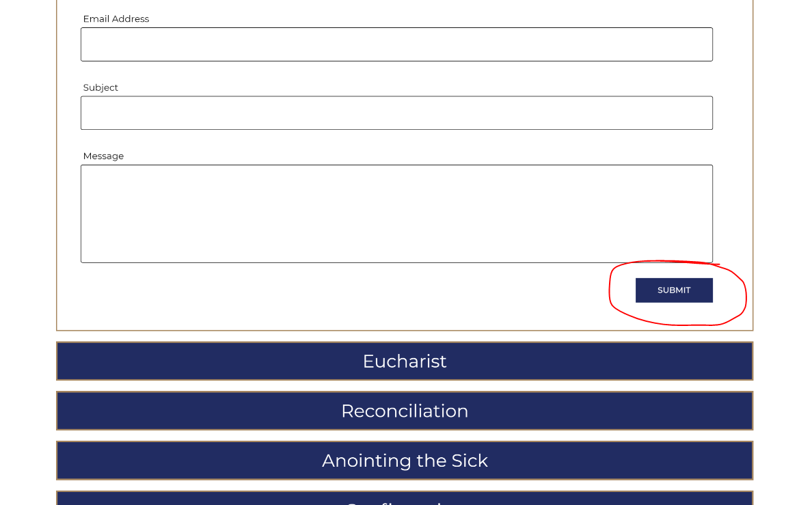Select the empty field below "Email Address"
Image resolution: width=812 pixels, height=505 pixels.
tap(396, 44)
